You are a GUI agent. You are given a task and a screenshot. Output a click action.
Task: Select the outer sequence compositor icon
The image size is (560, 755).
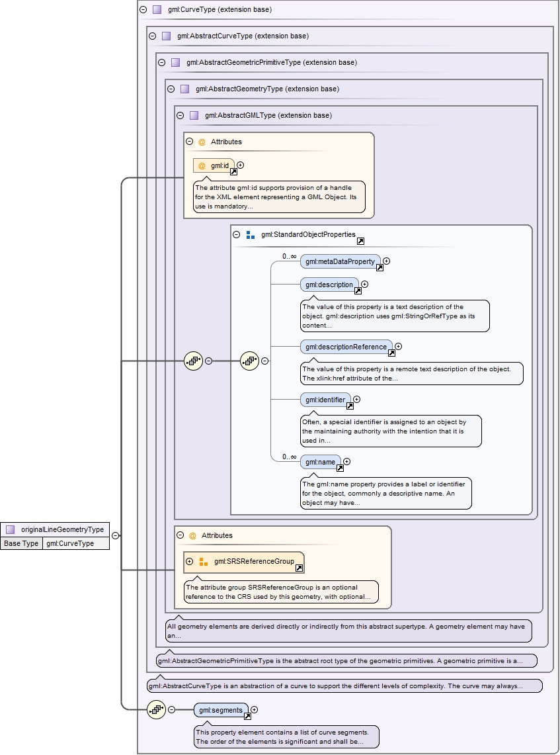(194, 361)
